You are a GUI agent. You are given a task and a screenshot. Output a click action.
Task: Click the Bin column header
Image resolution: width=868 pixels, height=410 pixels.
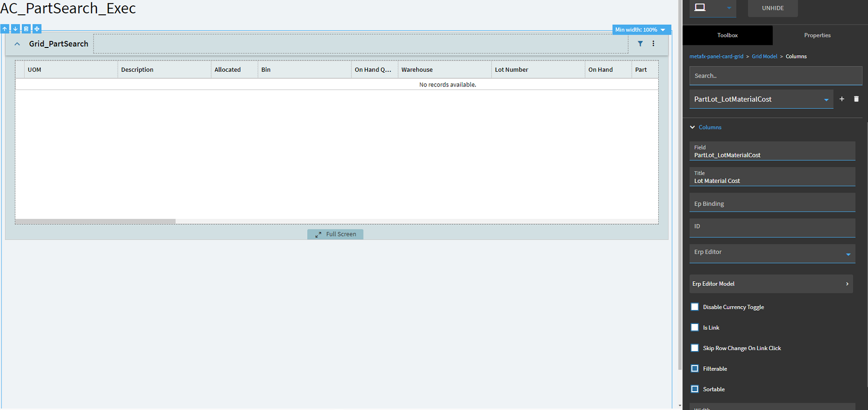tap(304, 70)
